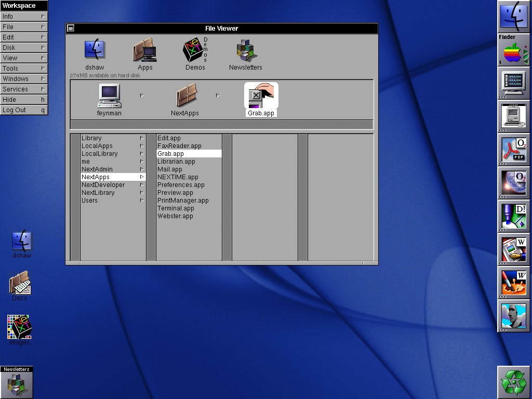Screen dimensions: 532x399
Task: Choose Hide in Workspace menu
Action: [x=24, y=99]
